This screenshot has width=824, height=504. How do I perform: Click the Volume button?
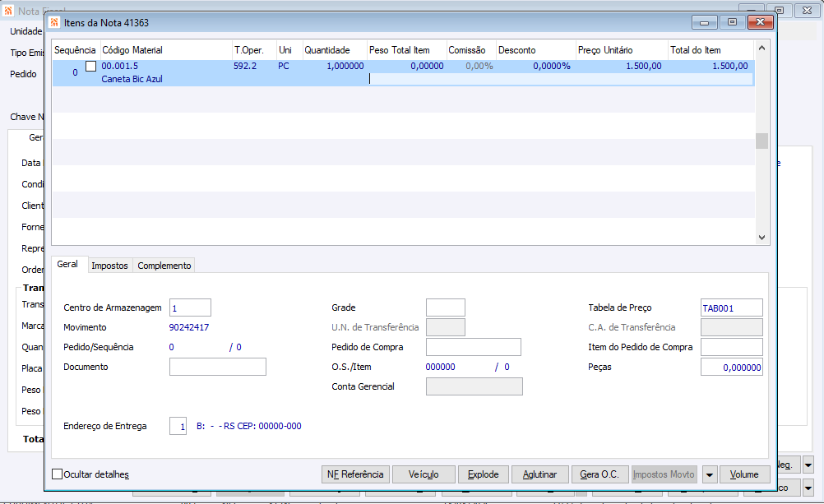point(745,474)
